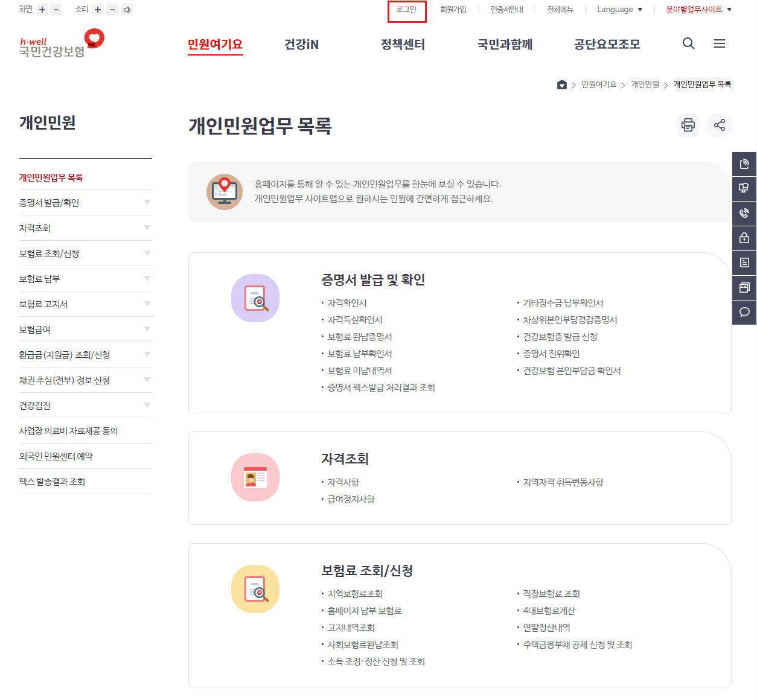Expand 환급금(지원금) 조회/신청 sidebar menu
Viewport: 757px width, 700px height.
click(86, 355)
